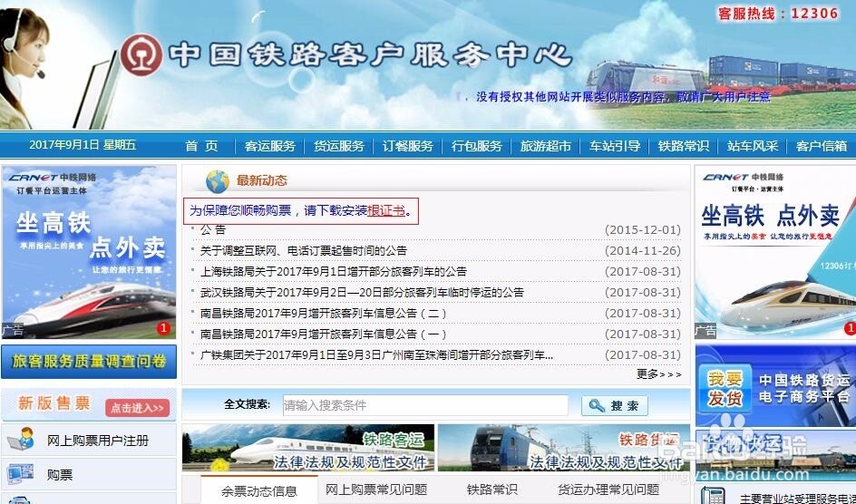The image size is (856, 504).
Task: Click the China Railway red logo
Action: coord(141,54)
